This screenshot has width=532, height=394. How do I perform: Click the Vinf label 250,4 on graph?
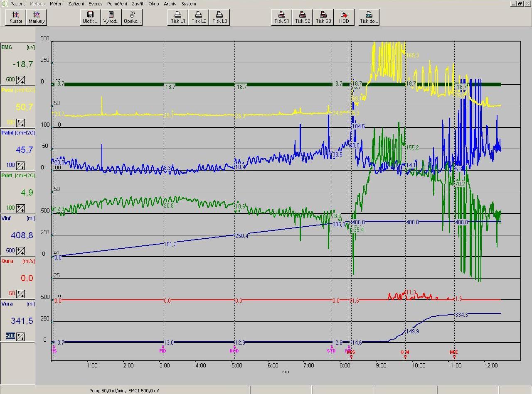click(x=242, y=236)
